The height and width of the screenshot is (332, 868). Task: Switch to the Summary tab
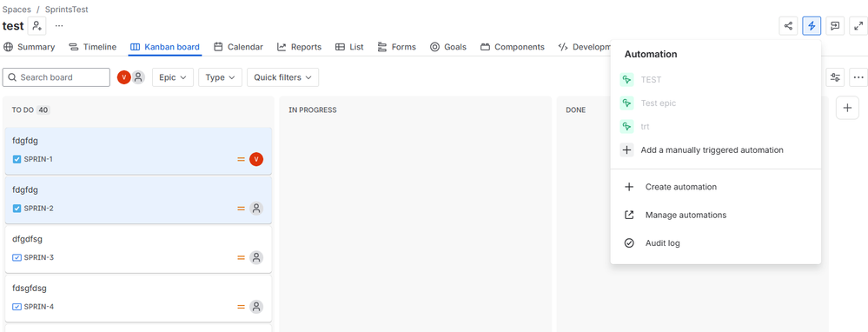click(x=30, y=47)
